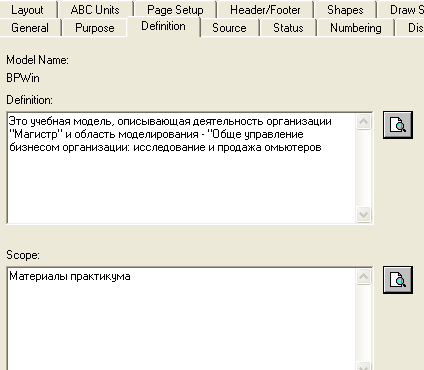424x370 pixels.
Task: Go to the Shapes tab
Action: click(x=345, y=10)
